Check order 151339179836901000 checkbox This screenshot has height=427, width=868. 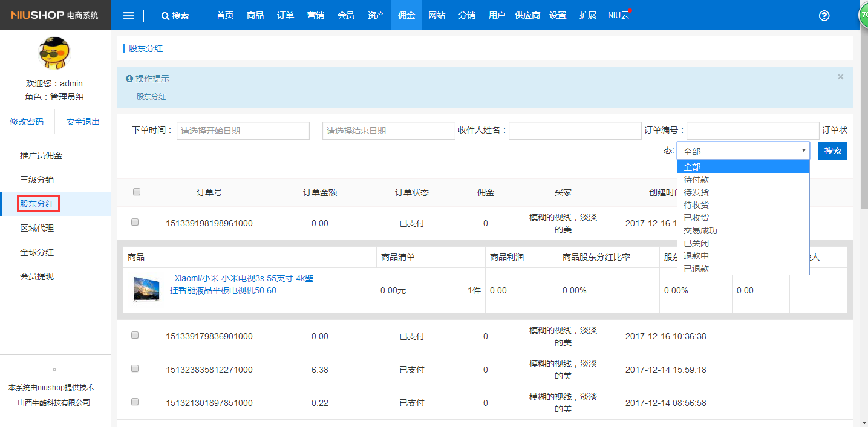pyautogui.click(x=135, y=335)
